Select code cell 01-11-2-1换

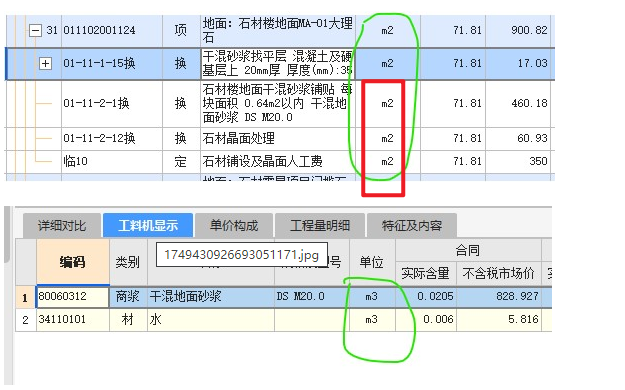click(x=96, y=103)
